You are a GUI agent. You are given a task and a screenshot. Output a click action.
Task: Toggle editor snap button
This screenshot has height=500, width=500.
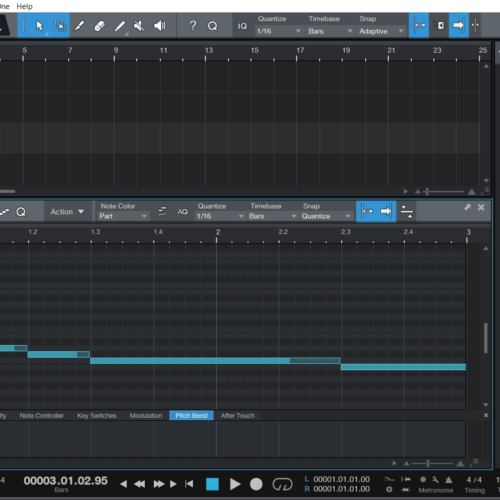366,211
